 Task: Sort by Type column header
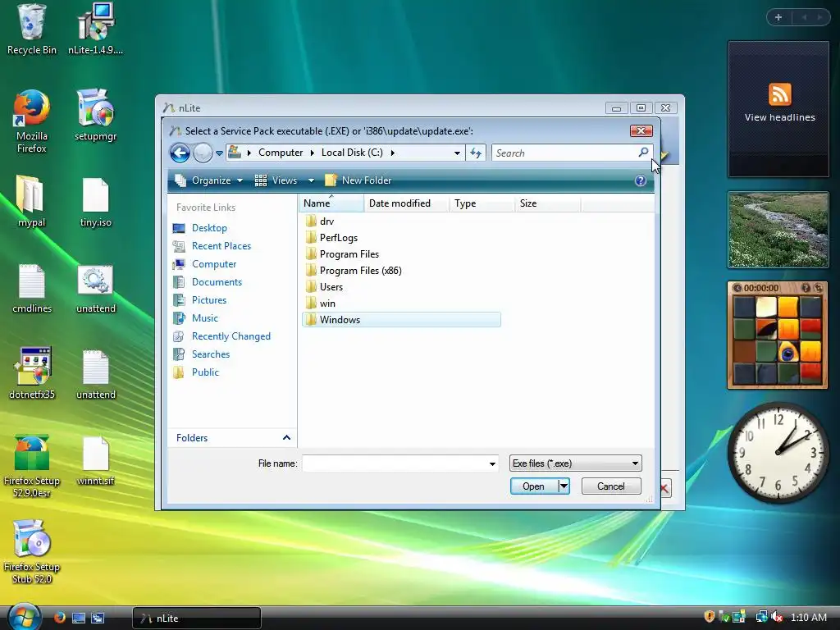point(482,203)
